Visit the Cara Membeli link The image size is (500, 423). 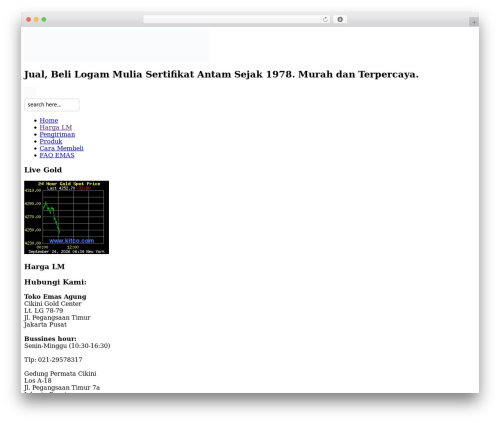click(x=61, y=148)
